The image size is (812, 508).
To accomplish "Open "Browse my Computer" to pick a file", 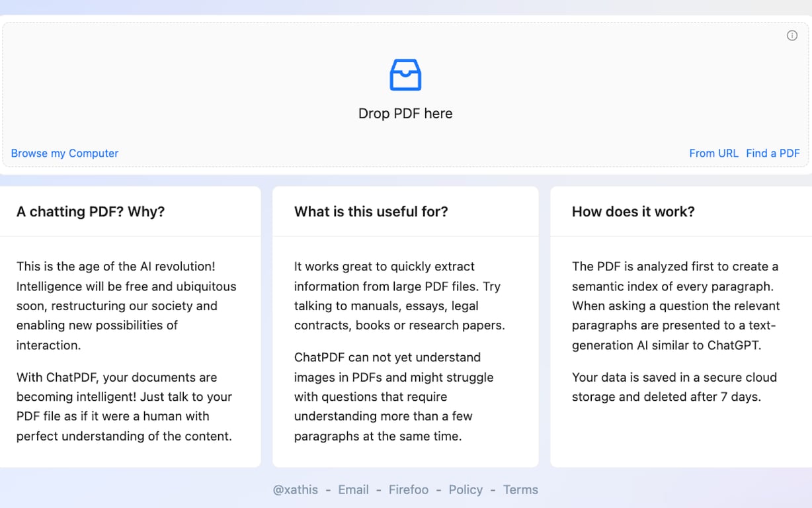I will tap(64, 153).
